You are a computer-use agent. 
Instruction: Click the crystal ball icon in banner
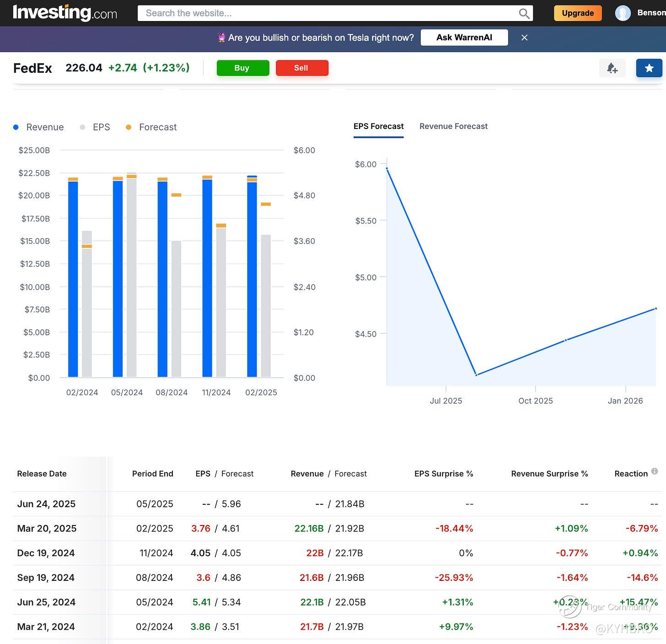221,38
